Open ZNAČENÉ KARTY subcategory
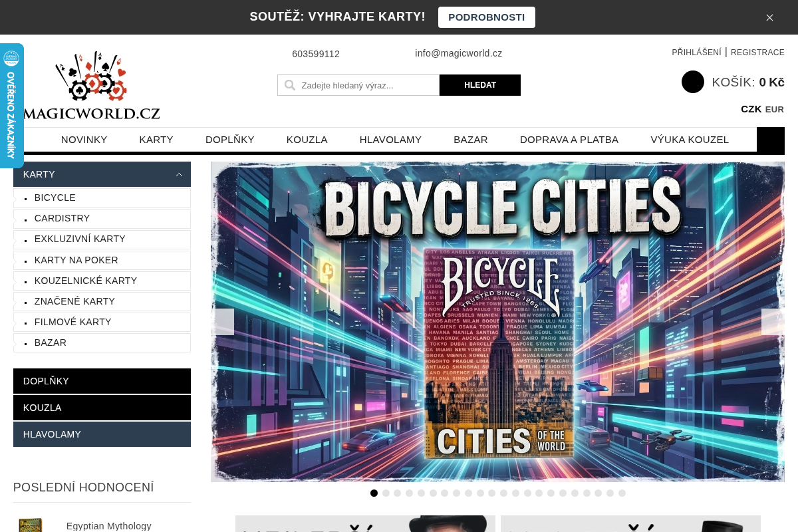The height and width of the screenshot is (532, 798). 102,301
